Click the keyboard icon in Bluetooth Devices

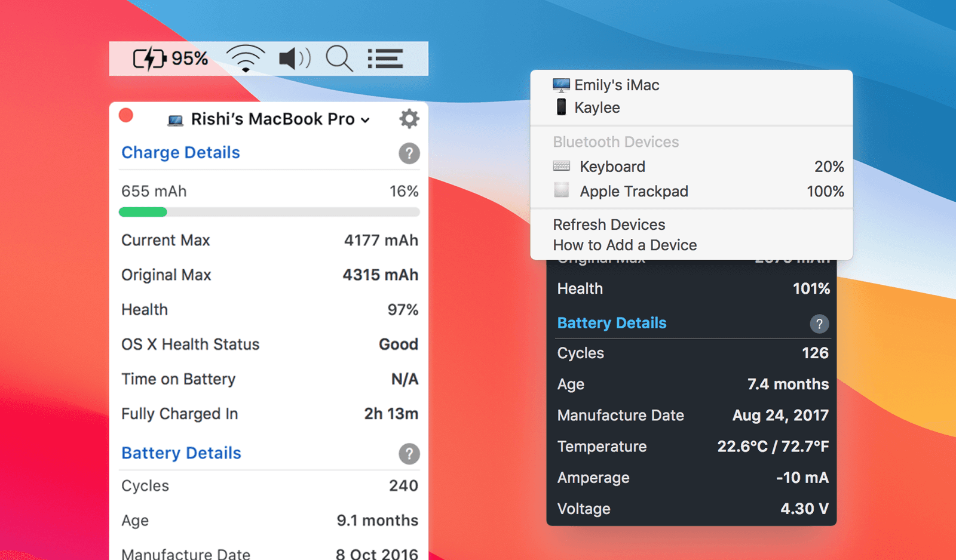click(561, 166)
